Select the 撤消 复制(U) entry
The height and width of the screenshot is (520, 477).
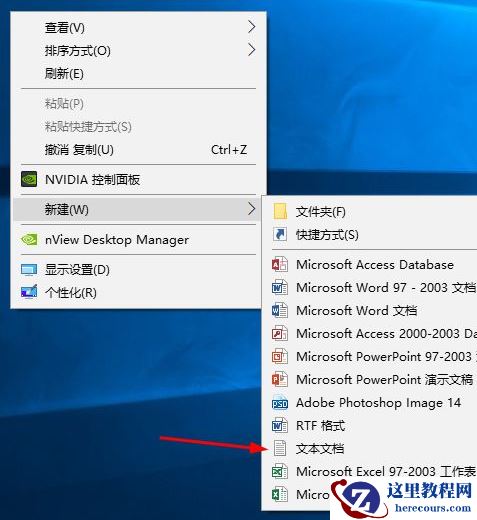click(x=138, y=150)
